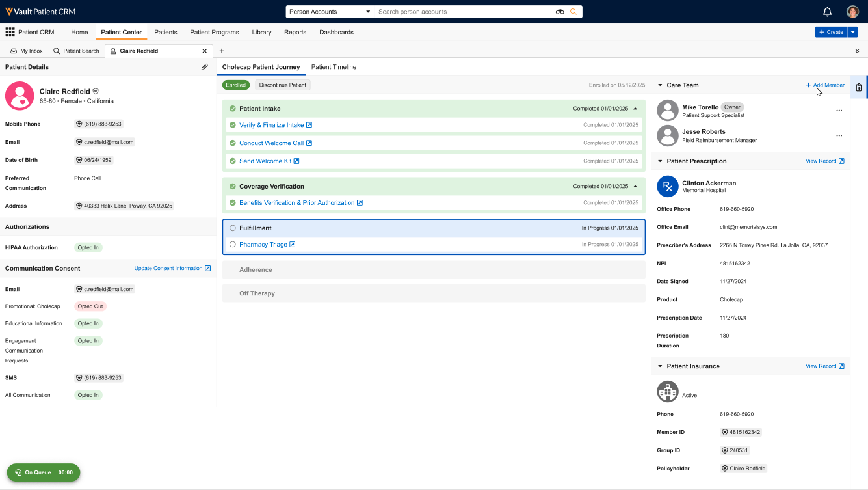868x490 pixels.
Task: Click the Patient CRM app launcher grid
Action: tap(10, 32)
